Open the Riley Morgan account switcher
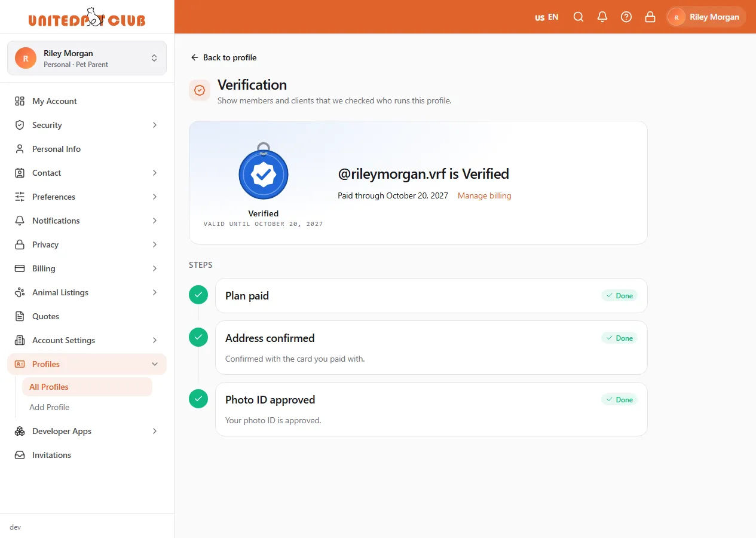The image size is (756, 538). tap(87, 58)
